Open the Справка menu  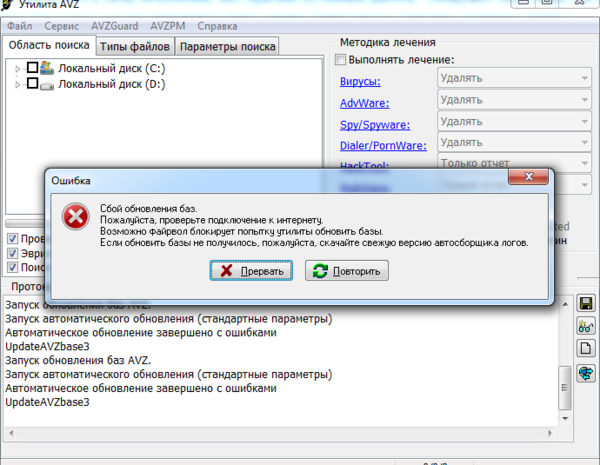(217, 26)
